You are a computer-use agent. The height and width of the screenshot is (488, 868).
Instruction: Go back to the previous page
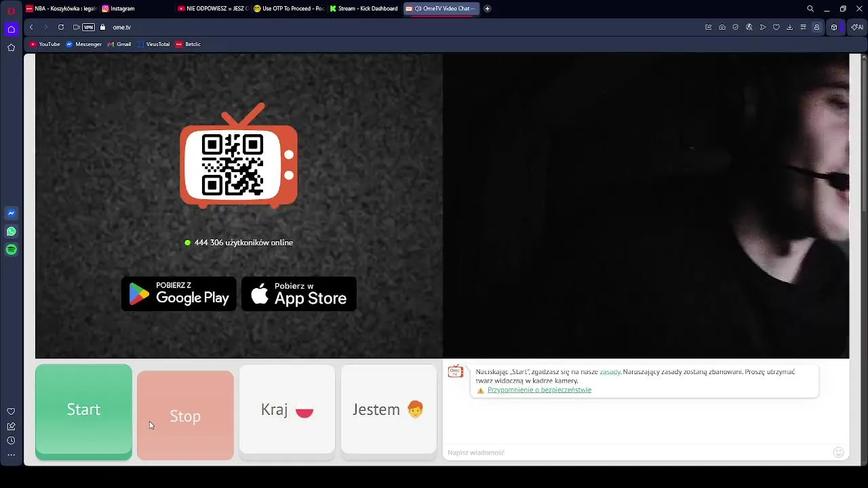31,27
